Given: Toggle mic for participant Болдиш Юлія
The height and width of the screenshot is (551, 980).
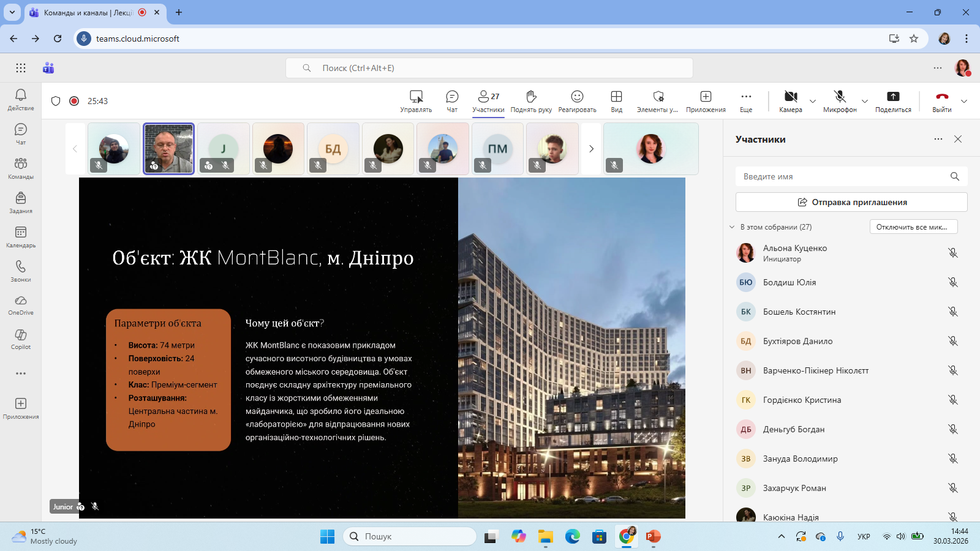Looking at the screenshot, I should (x=952, y=282).
